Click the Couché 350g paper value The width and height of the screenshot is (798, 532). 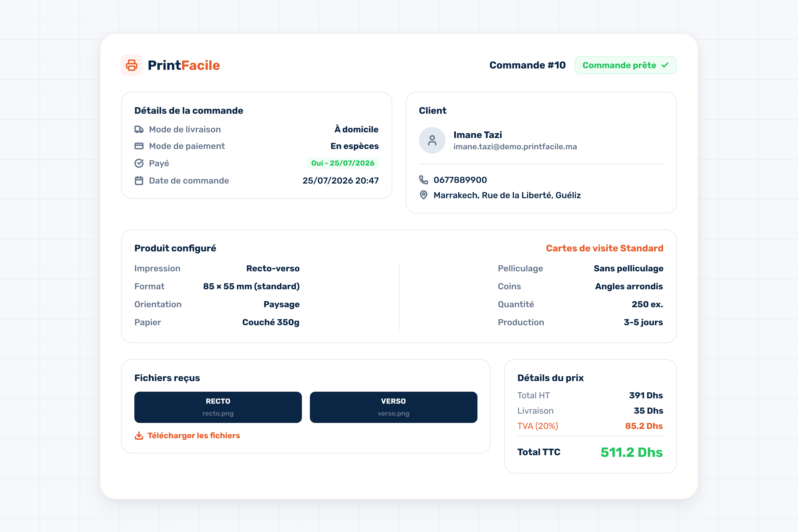[271, 322]
